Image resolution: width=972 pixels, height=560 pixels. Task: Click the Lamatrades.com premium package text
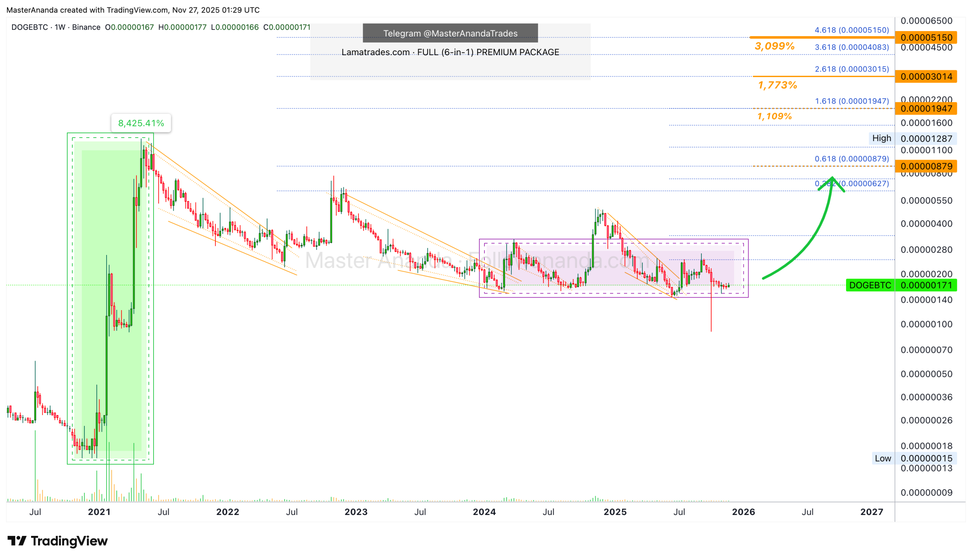pyautogui.click(x=450, y=52)
